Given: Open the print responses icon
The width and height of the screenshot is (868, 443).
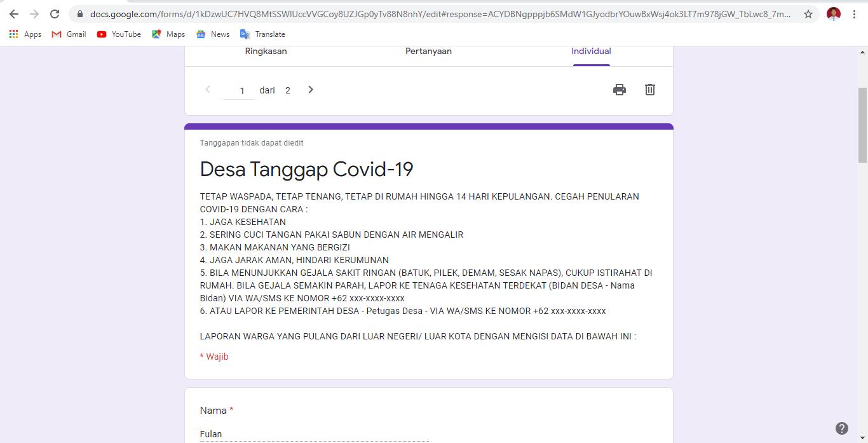Looking at the screenshot, I should pos(620,90).
